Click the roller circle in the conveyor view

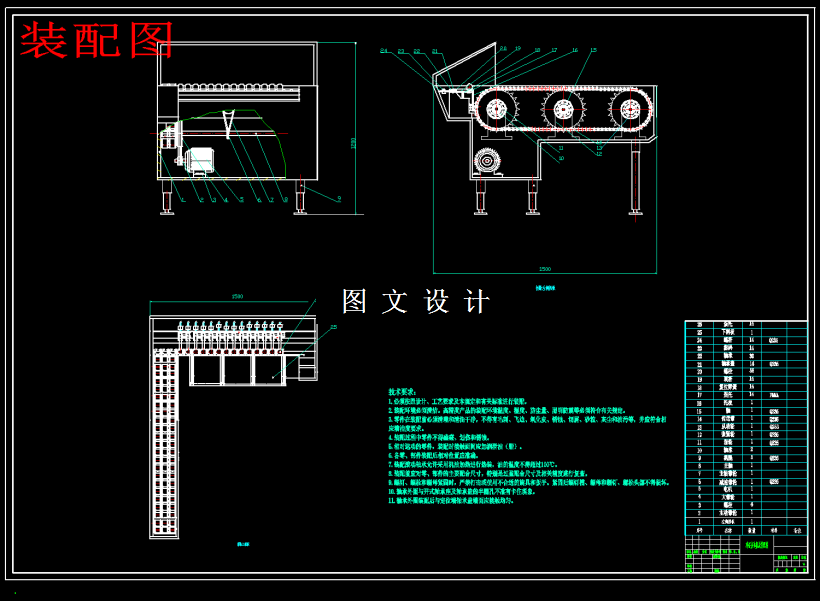563,108
